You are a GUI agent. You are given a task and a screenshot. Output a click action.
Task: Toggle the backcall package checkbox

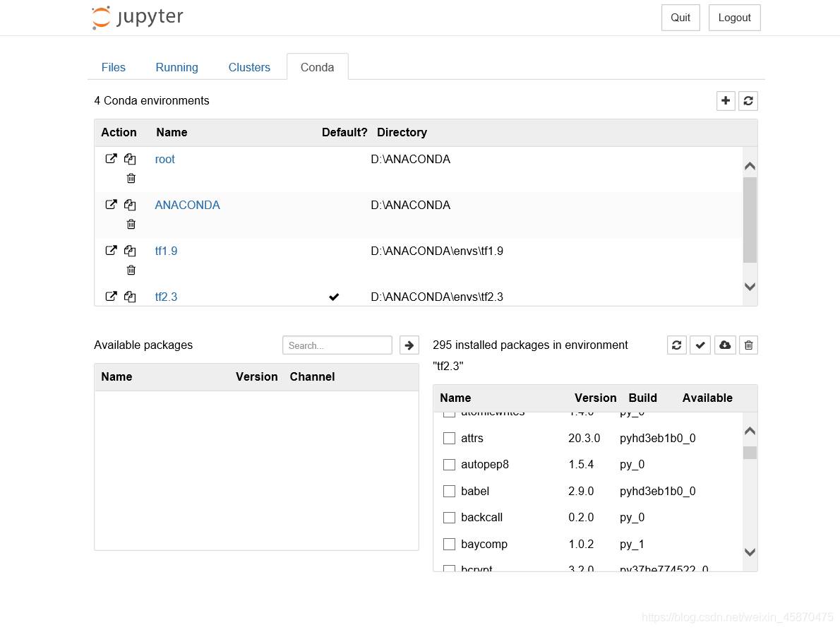click(x=449, y=518)
